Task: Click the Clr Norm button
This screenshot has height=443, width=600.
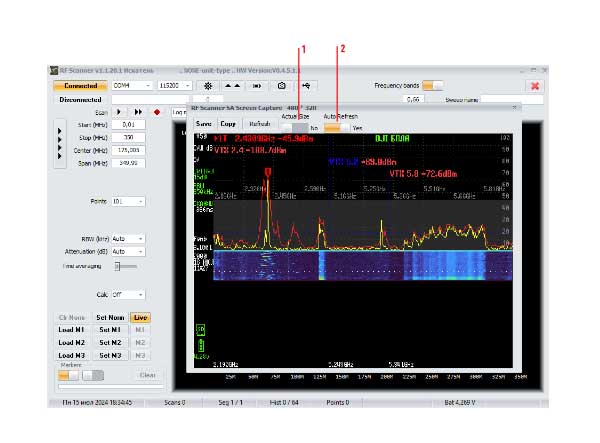Action: [x=72, y=318]
